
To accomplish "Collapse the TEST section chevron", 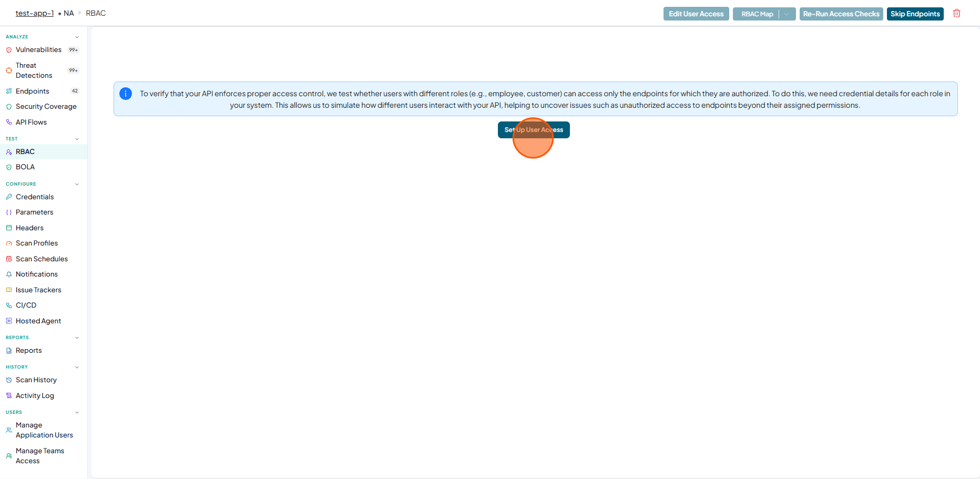I will tap(77, 139).
